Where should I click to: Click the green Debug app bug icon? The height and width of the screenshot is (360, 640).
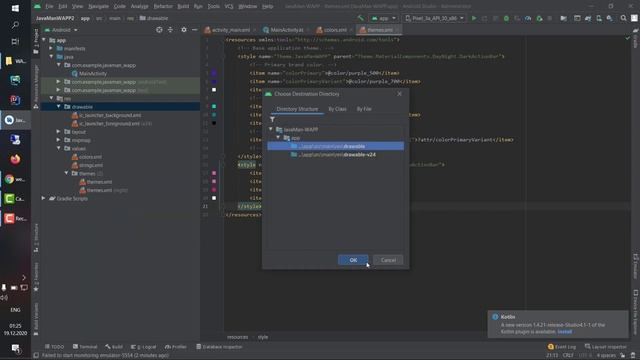(x=506, y=18)
